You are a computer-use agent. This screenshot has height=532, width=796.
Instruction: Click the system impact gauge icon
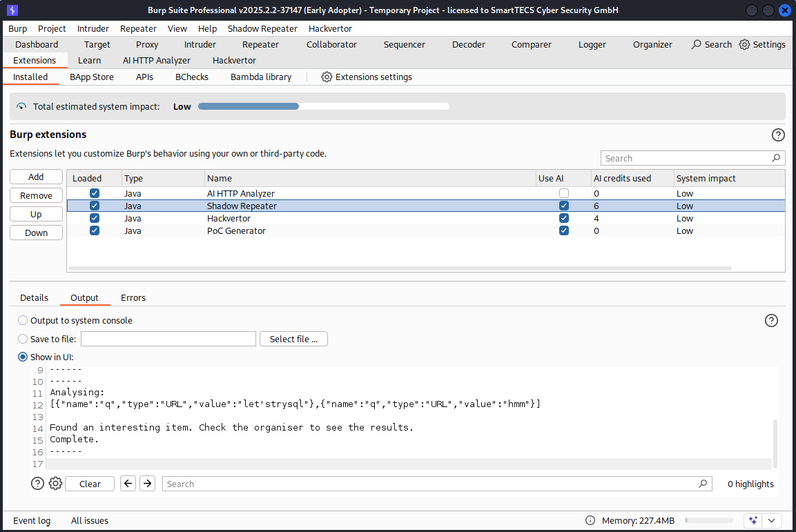[21, 106]
